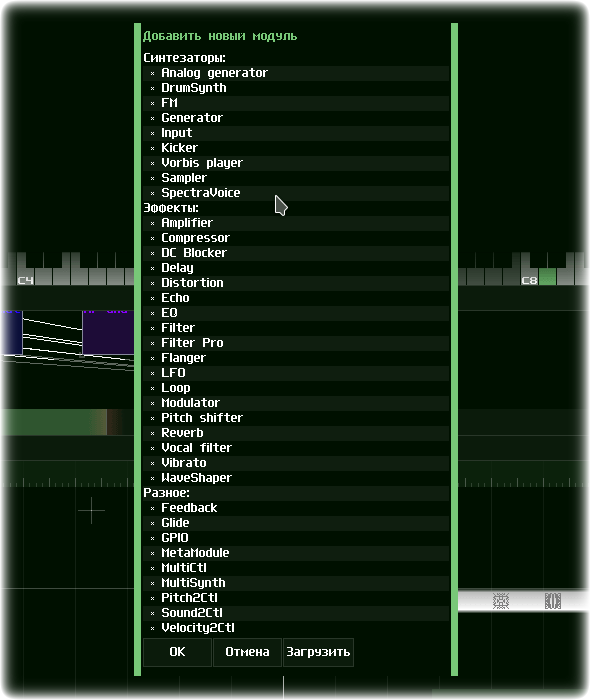The image size is (590, 700).
Task: Choose the WaveShaper effect
Action: [296, 478]
